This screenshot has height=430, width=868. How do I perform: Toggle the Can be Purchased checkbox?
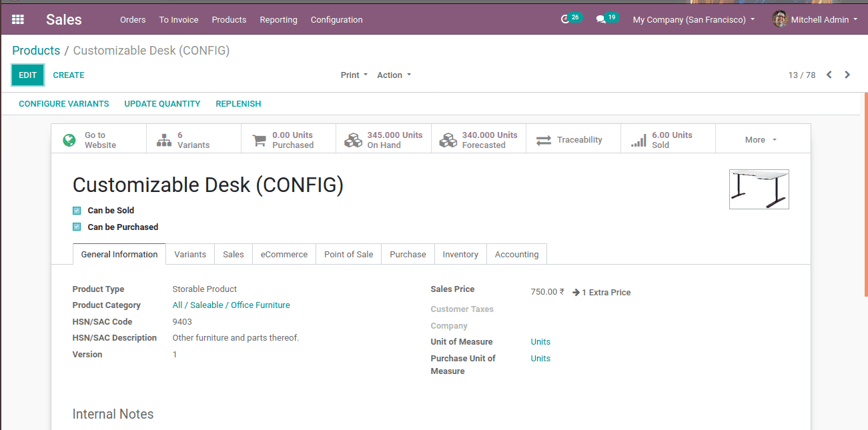[x=77, y=227]
